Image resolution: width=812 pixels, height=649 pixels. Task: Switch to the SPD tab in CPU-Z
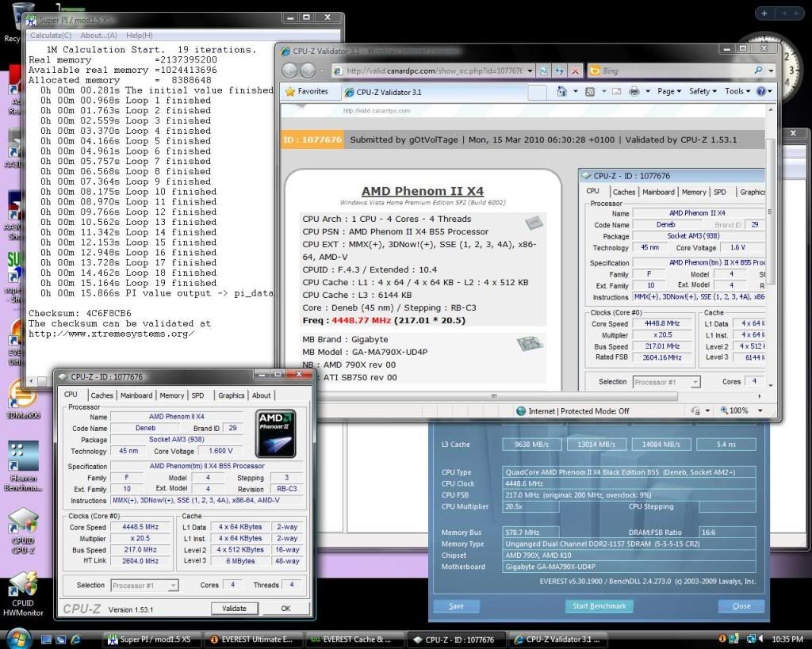(x=197, y=395)
